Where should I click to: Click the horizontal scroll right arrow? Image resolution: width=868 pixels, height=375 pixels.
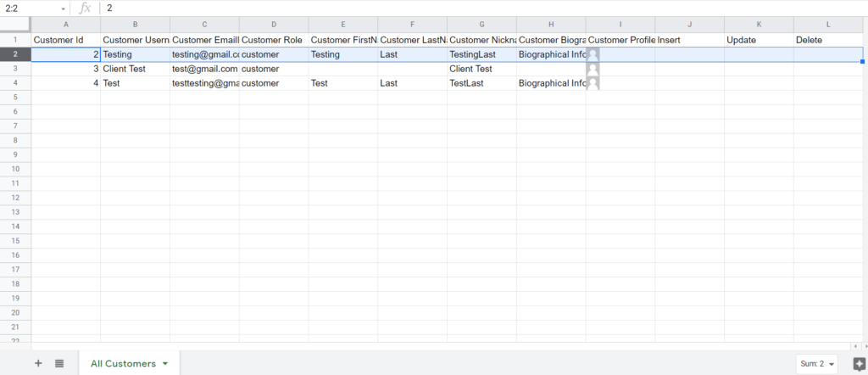click(x=864, y=346)
